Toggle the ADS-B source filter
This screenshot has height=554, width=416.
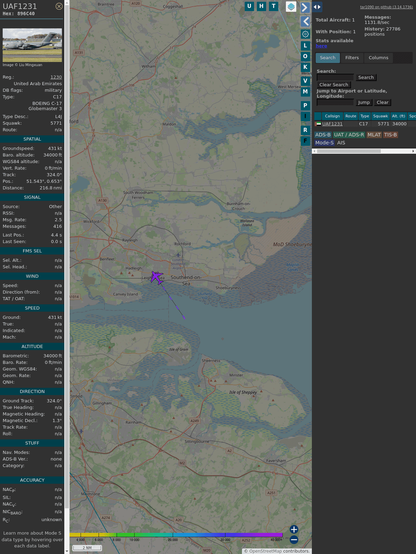pos(323,135)
